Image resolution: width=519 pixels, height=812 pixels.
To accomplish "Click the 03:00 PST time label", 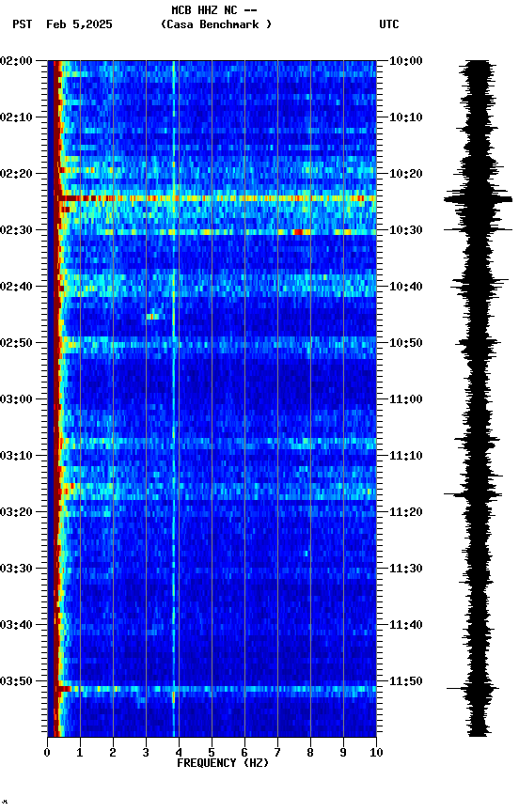I will (17, 399).
